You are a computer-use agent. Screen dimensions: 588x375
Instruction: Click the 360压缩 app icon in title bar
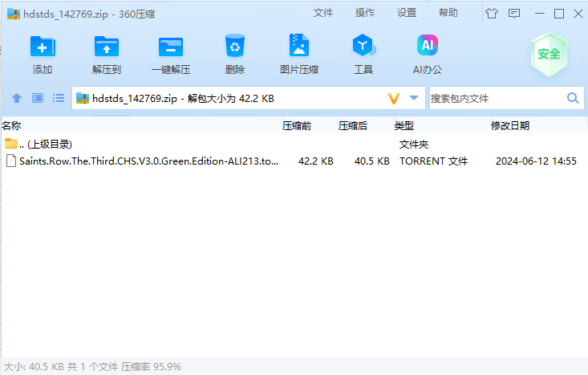[14, 14]
